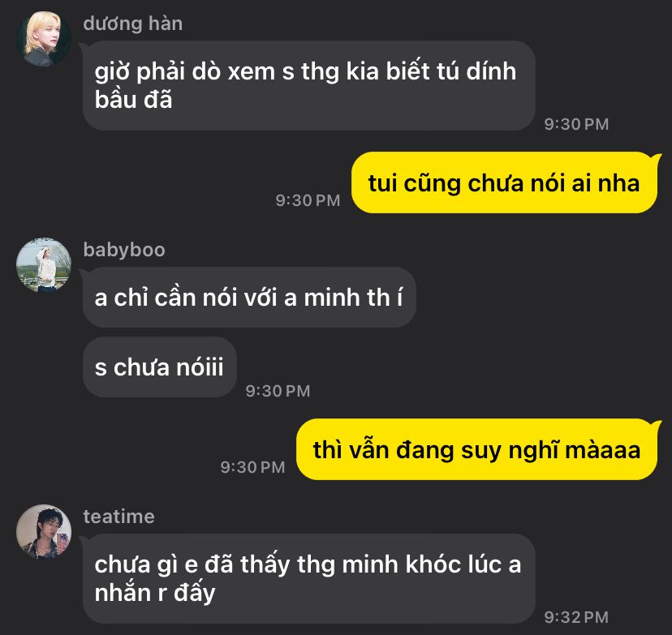Viewport: 672px width, 635px height.
Task: Tap babyboo's outdoor profile picture
Action: [x=44, y=265]
